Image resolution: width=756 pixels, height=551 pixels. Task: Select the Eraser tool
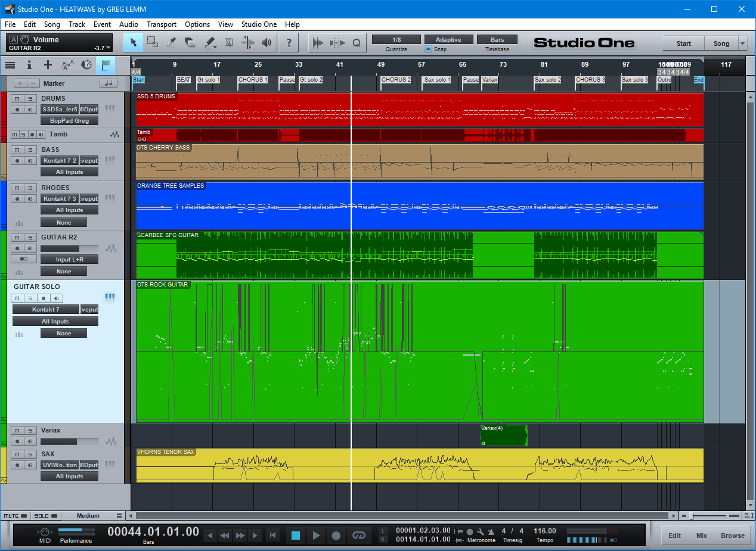pyautogui.click(x=190, y=42)
